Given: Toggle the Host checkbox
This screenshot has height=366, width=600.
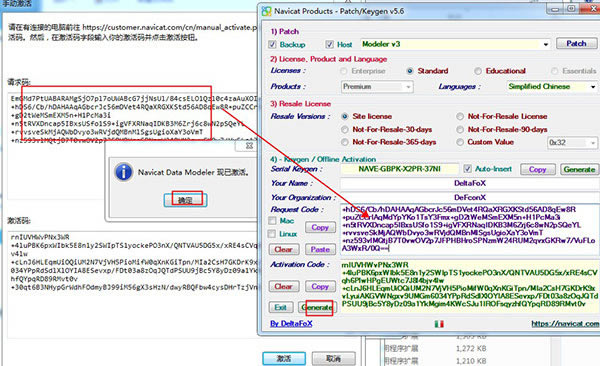Looking at the screenshot, I should pyautogui.click(x=329, y=44).
